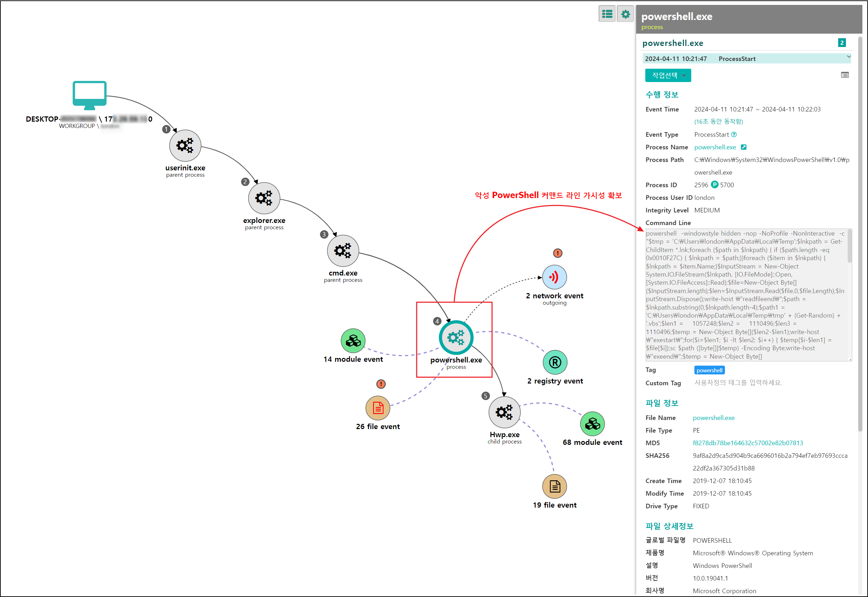Click the File Type value PE

(696, 430)
